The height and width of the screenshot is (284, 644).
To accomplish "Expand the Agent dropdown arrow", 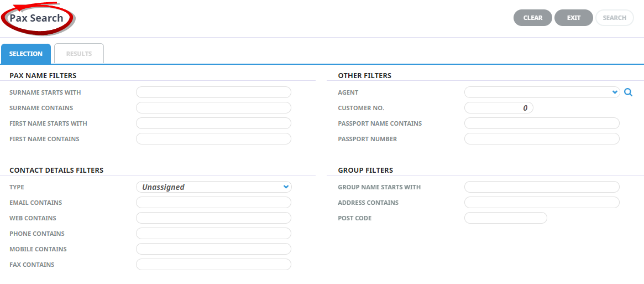I will [x=615, y=92].
